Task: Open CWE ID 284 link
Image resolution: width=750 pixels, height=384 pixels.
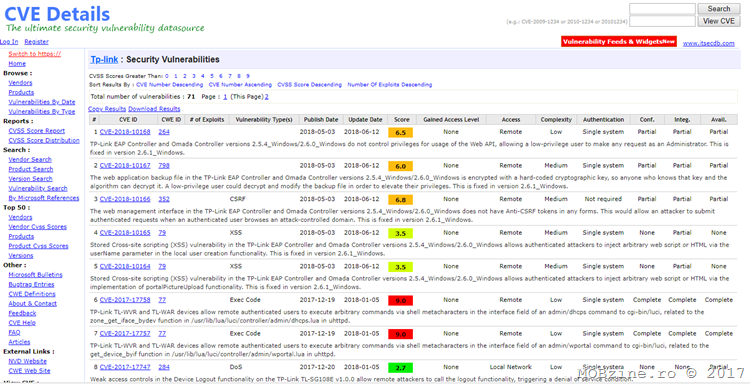Action: point(164,367)
